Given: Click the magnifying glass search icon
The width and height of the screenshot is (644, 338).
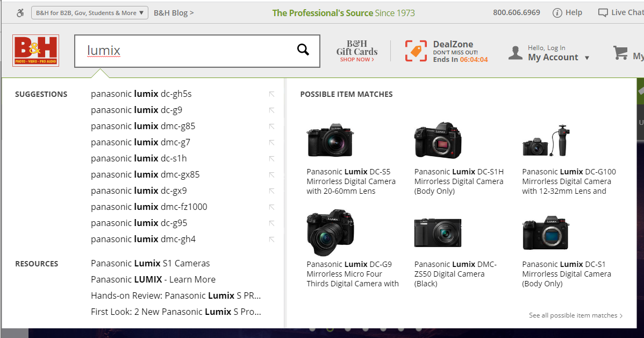Looking at the screenshot, I should 303,50.
